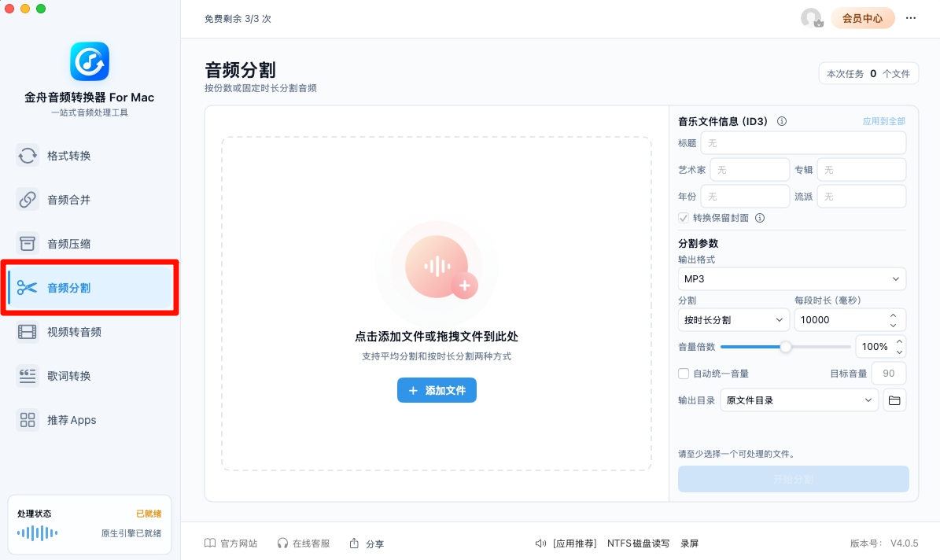Viewport: 940px width, 560px height.
Task: Open the 在线客服 link
Action: point(304,543)
